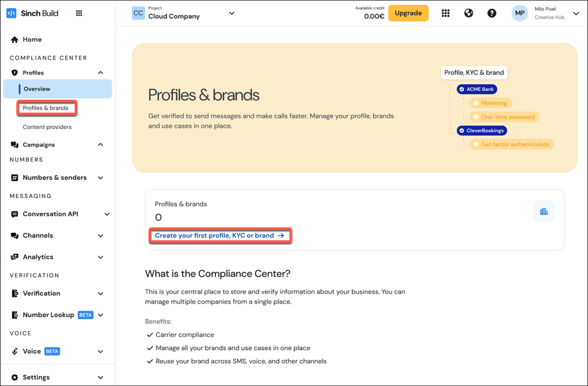
Task: Click the Sinch Build title text
Action: point(39,13)
